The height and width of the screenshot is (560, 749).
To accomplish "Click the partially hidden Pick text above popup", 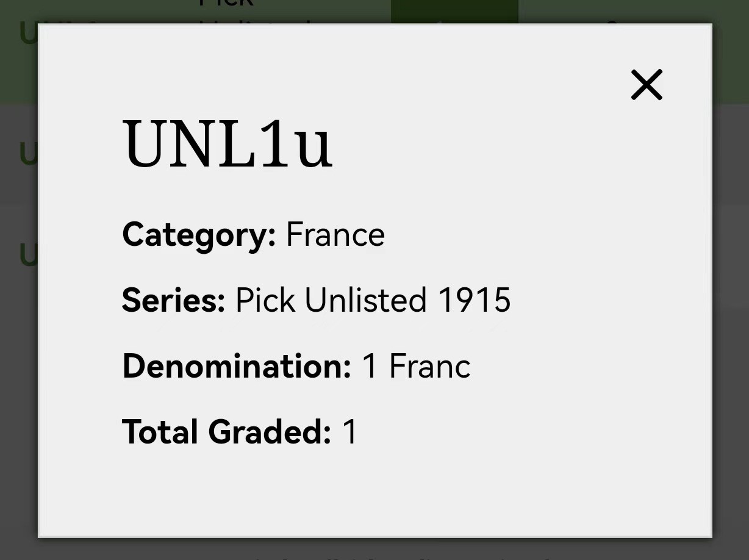I will point(226,5).
